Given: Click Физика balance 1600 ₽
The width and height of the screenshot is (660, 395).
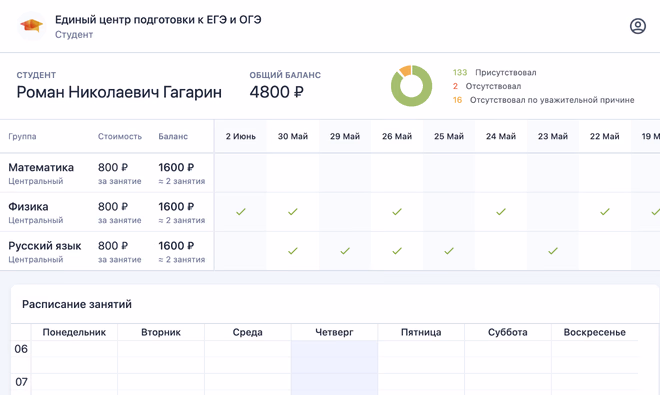Looking at the screenshot, I should (176, 207).
